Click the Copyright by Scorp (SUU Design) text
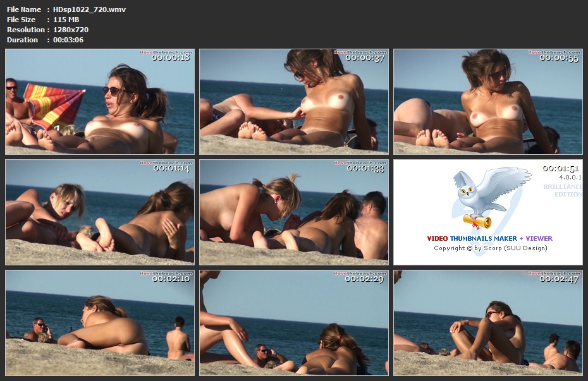 (490, 248)
